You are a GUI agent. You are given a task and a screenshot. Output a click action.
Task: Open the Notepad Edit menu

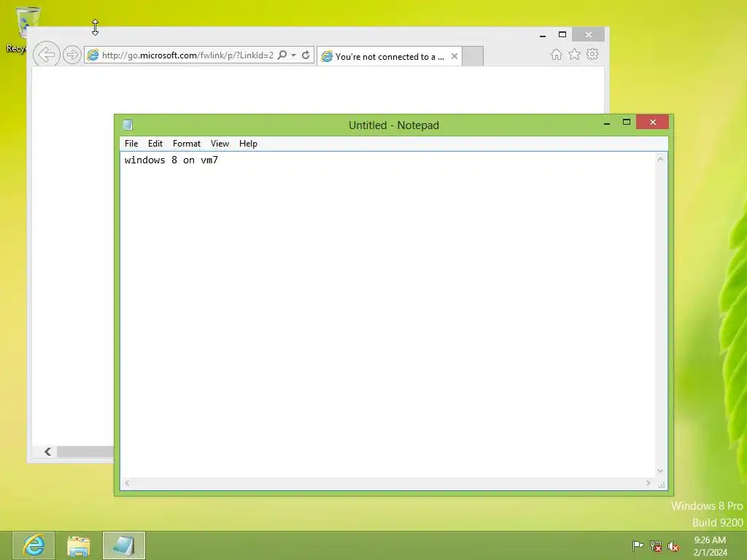155,144
